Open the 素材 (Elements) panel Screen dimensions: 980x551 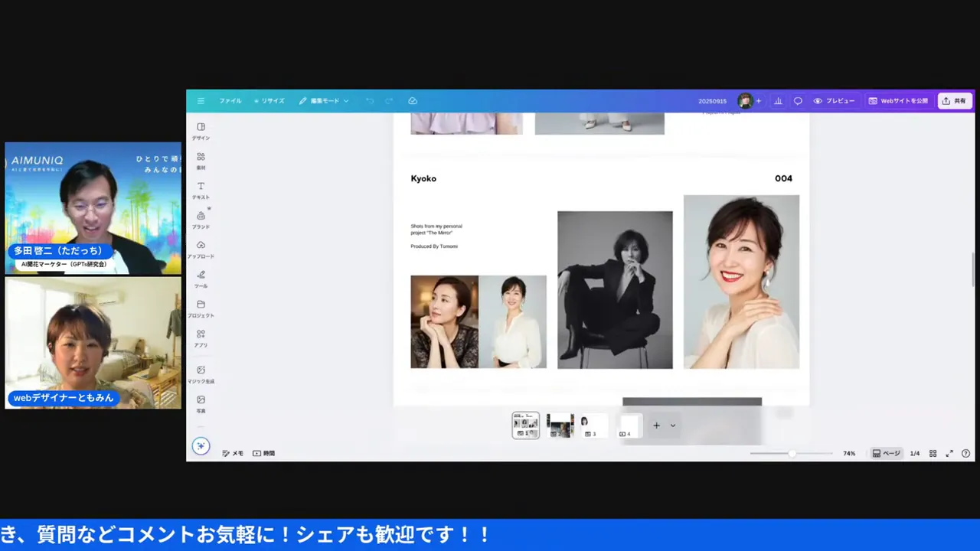pos(201,161)
